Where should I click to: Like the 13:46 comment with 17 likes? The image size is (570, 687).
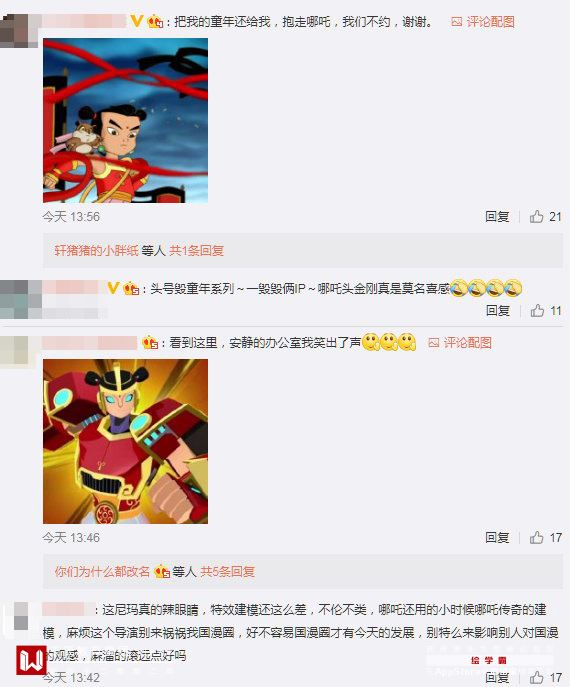tap(545, 537)
